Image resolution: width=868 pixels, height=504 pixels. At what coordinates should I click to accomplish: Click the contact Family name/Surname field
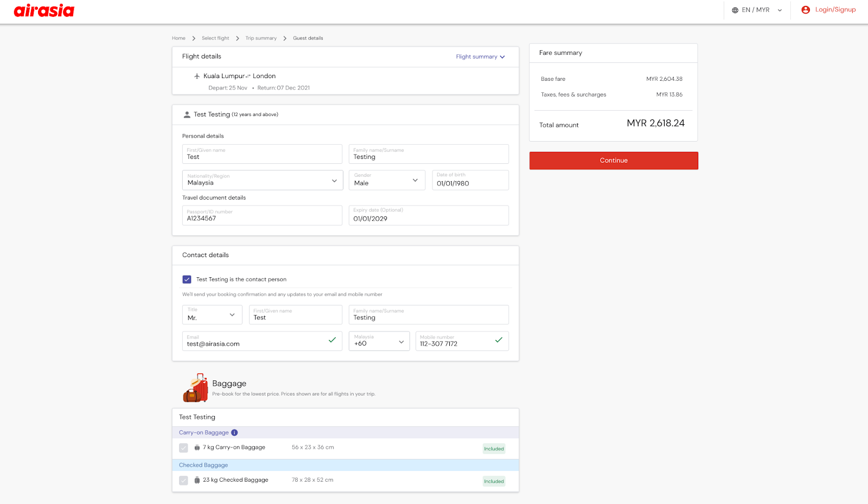coord(429,315)
